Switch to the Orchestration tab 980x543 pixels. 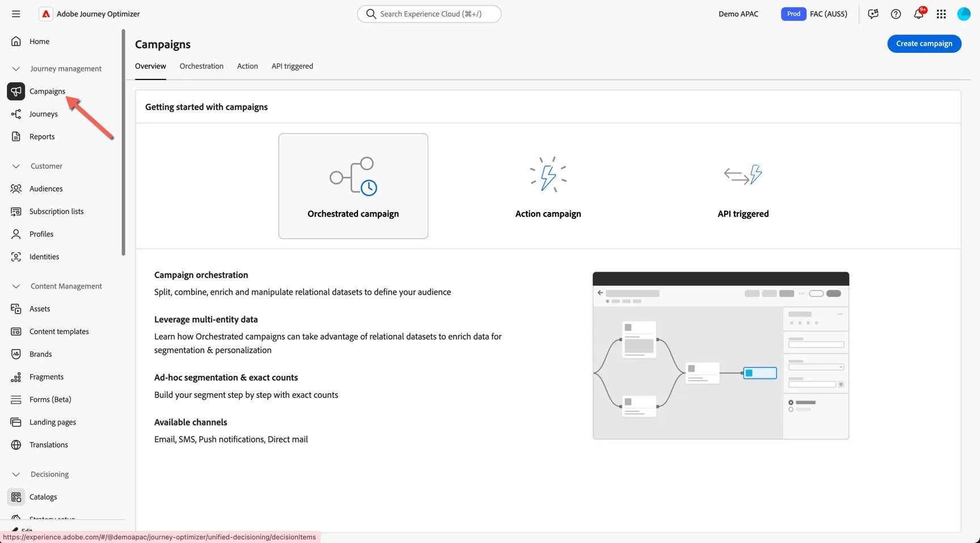(x=201, y=66)
